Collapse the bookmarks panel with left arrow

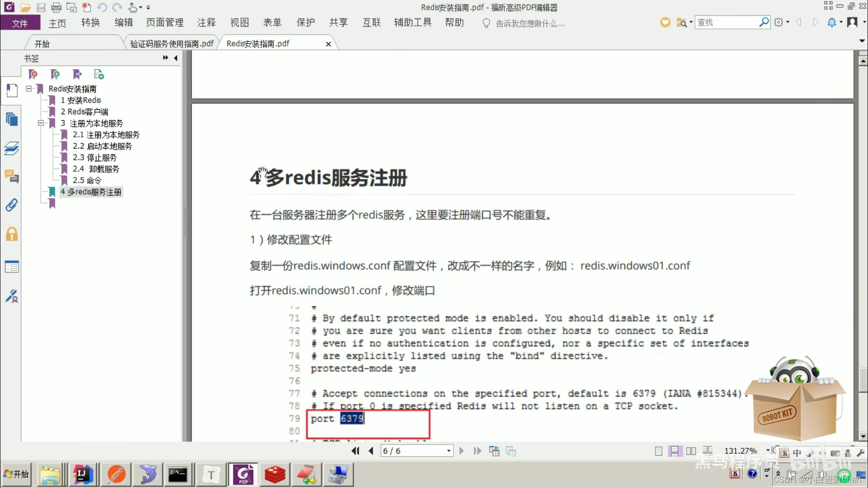(x=175, y=58)
